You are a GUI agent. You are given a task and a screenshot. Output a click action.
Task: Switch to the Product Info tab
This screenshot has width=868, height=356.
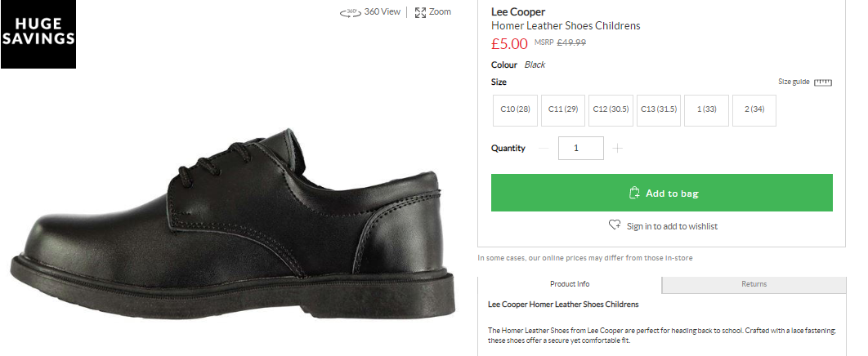(570, 284)
